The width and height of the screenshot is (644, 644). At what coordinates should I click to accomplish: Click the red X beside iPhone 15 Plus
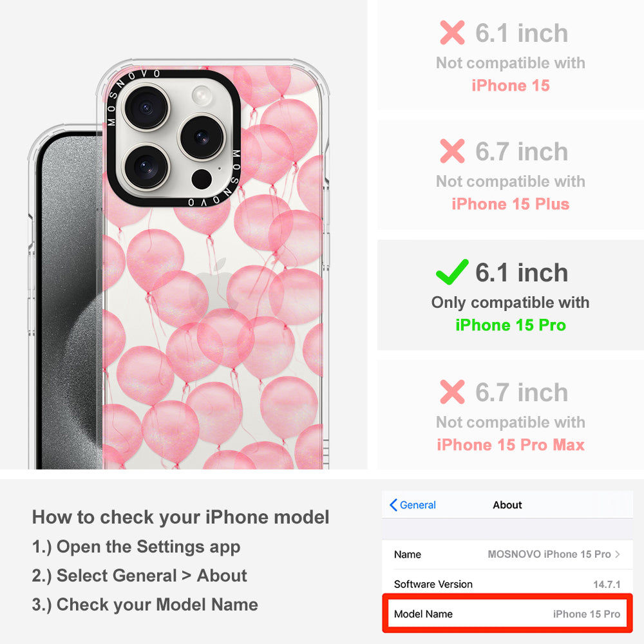coord(452,151)
